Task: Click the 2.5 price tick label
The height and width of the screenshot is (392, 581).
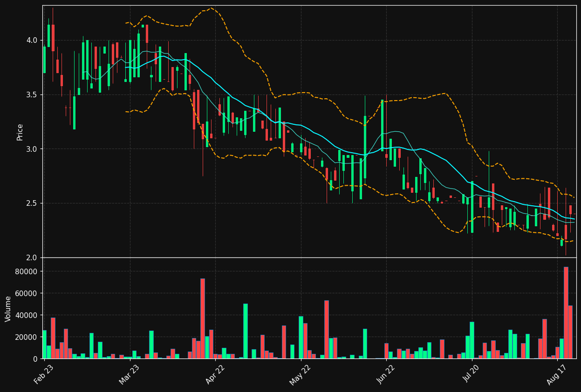Action: (x=32, y=203)
